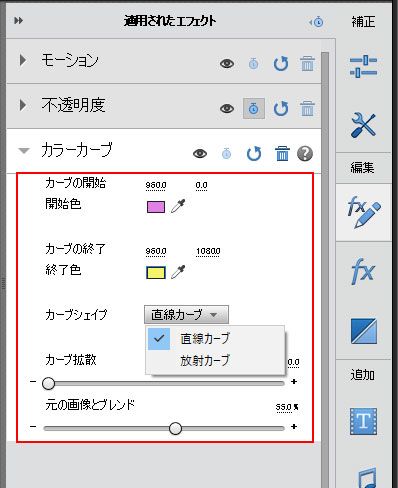Collapse panel with double-arrow icon
Screen dimensions: 398x488
18,21
